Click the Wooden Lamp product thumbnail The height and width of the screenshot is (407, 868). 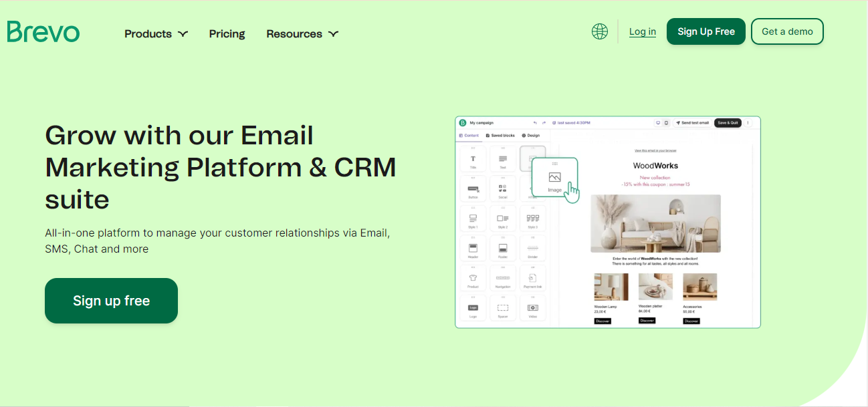[x=611, y=287]
